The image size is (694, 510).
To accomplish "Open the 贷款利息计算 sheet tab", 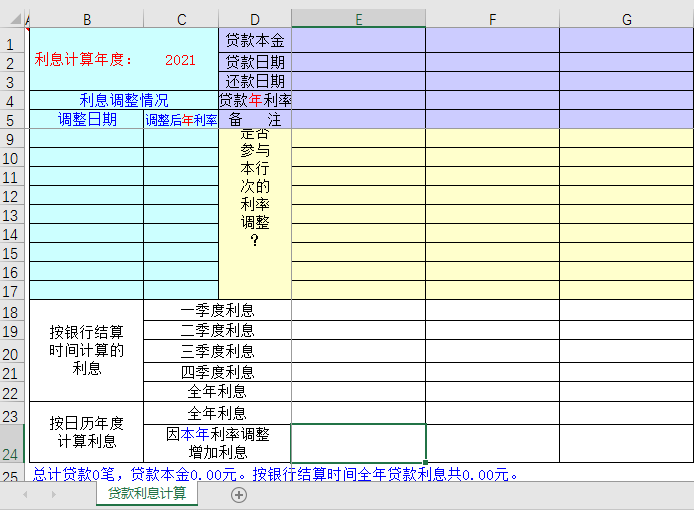I will [147, 493].
